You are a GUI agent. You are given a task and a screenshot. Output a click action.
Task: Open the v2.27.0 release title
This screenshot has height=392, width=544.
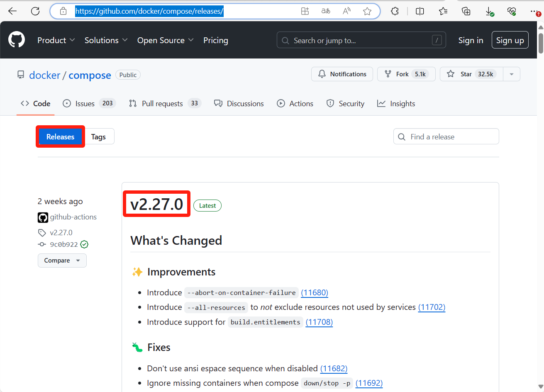tap(156, 204)
